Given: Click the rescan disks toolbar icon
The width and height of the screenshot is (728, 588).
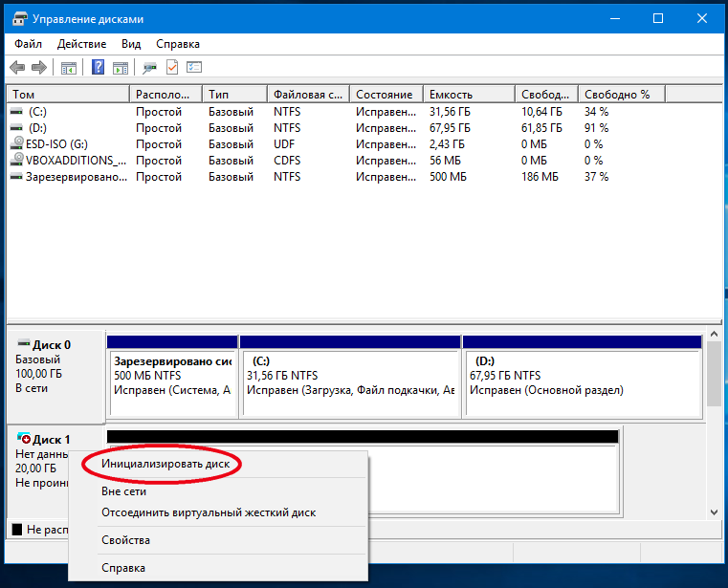Looking at the screenshot, I should pyautogui.click(x=149, y=68).
